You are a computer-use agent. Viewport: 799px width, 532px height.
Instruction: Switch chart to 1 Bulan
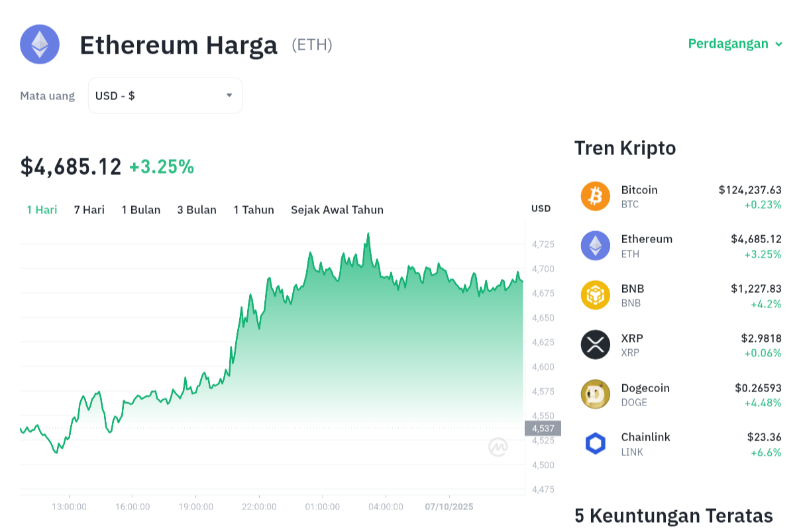[x=140, y=209]
